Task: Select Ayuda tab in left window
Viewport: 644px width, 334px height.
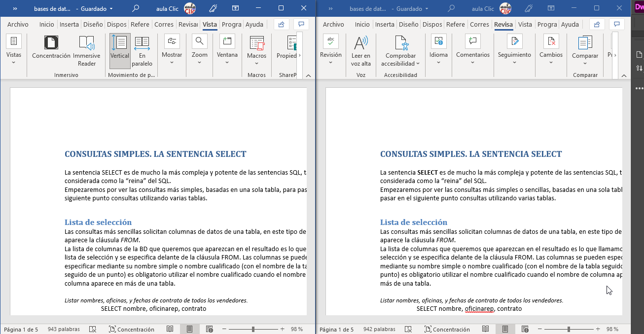Action: 254,24
